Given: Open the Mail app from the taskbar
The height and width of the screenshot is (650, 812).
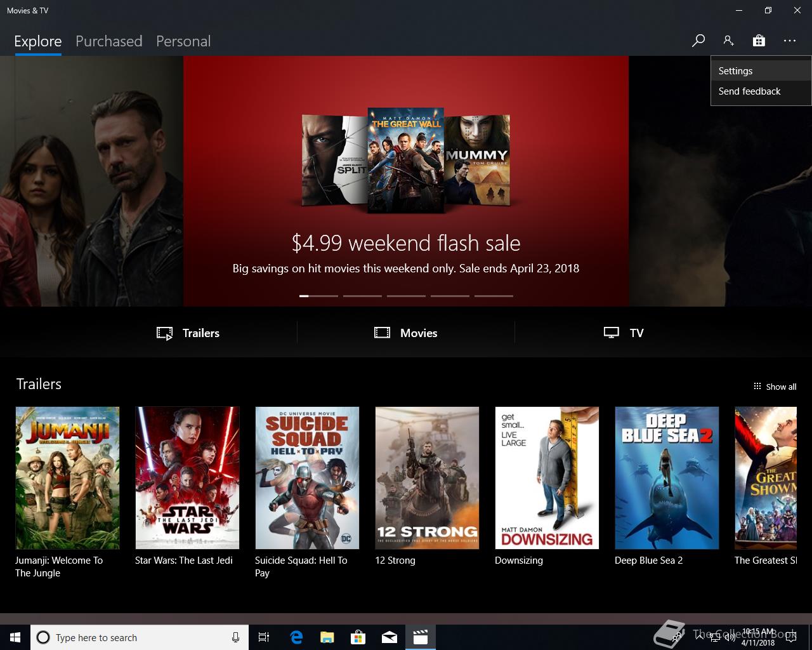Looking at the screenshot, I should 390,637.
